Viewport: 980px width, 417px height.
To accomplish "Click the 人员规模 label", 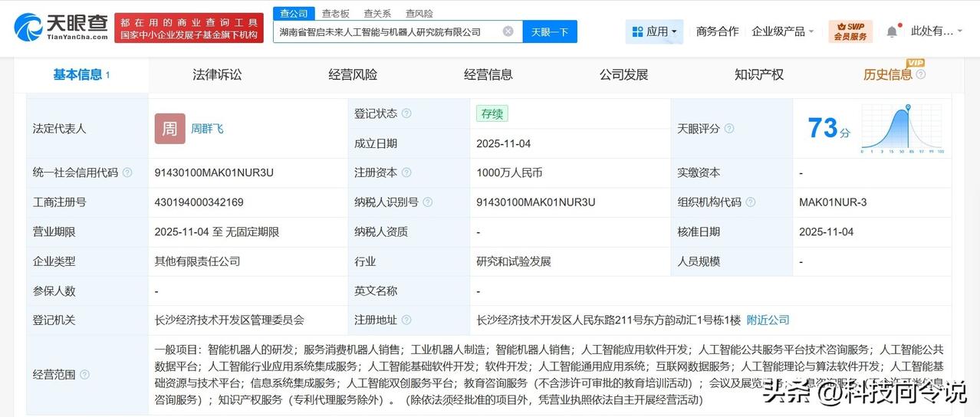I will (x=699, y=261).
